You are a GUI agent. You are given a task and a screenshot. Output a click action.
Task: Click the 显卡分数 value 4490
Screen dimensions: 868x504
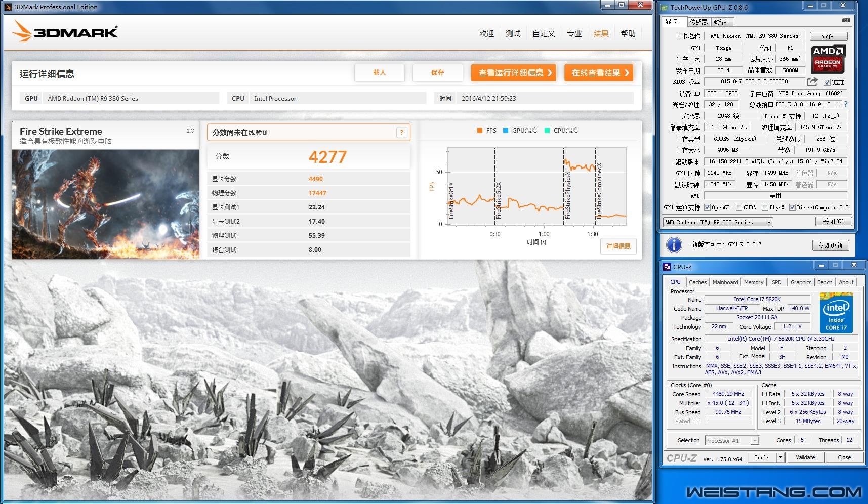click(316, 179)
